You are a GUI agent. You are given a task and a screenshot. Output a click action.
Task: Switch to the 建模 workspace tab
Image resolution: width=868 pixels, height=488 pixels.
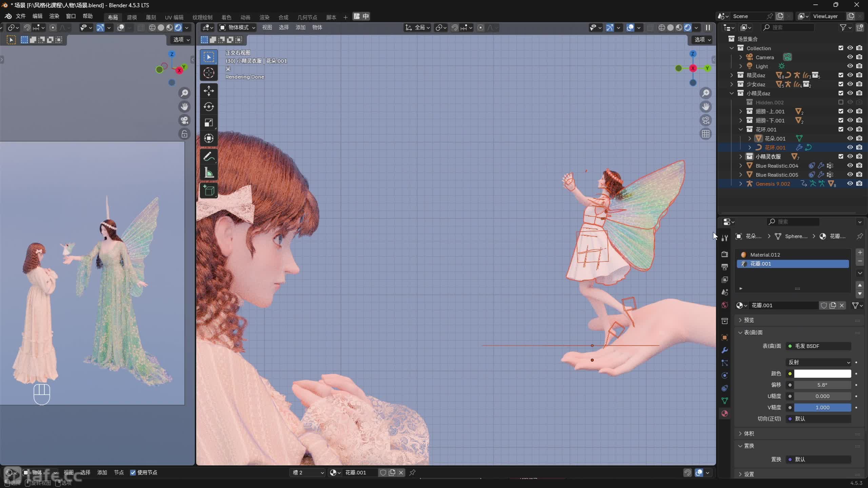pos(132,17)
